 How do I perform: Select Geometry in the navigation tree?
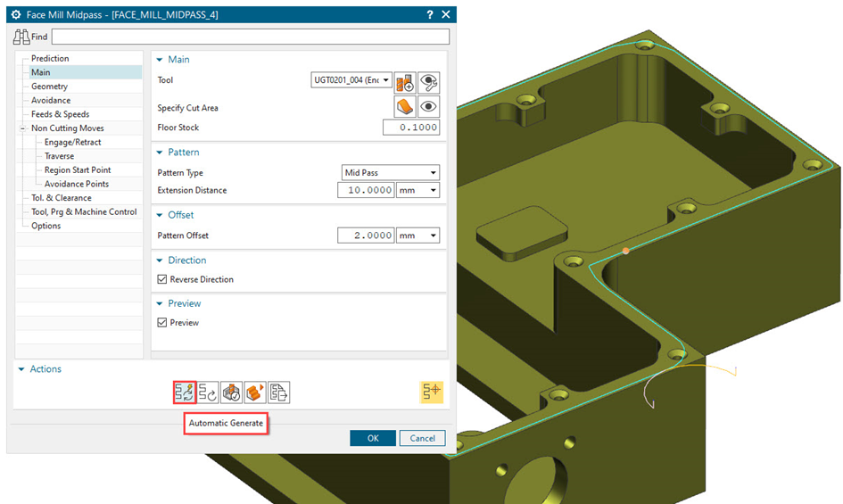click(x=49, y=87)
